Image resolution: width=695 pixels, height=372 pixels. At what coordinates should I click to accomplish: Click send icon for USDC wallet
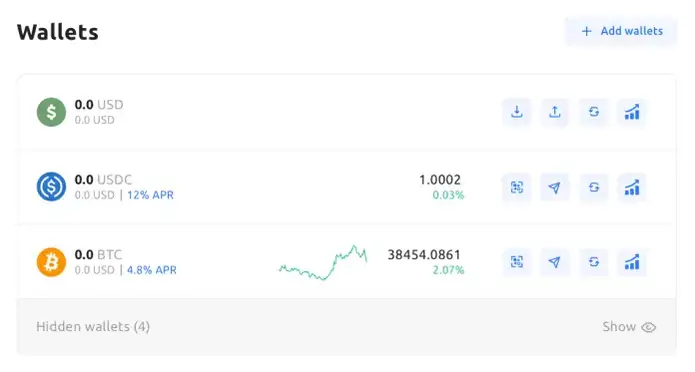(554, 187)
